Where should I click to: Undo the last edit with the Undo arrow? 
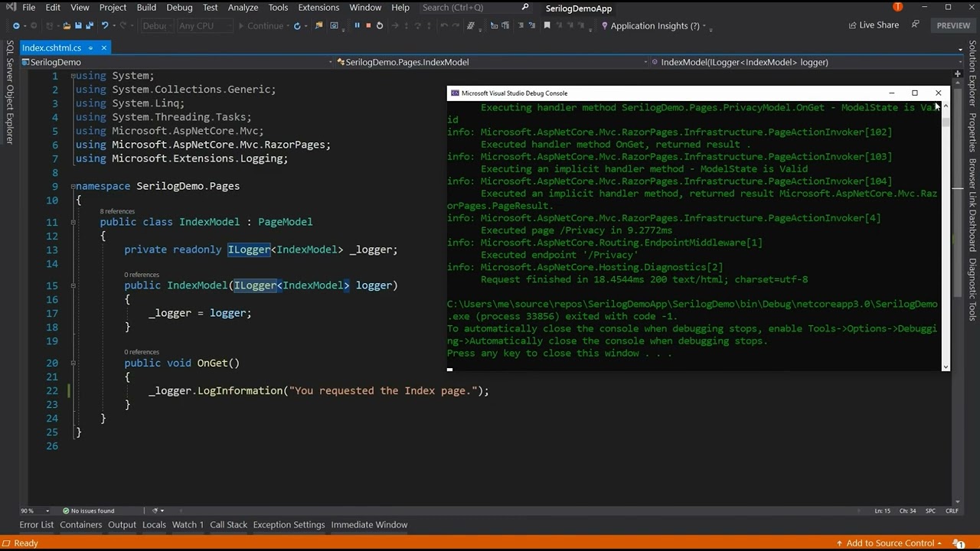(x=105, y=26)
